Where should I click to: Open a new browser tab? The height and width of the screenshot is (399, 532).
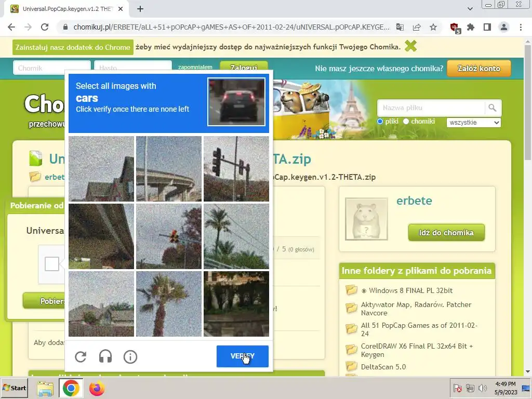click(140, 9)
